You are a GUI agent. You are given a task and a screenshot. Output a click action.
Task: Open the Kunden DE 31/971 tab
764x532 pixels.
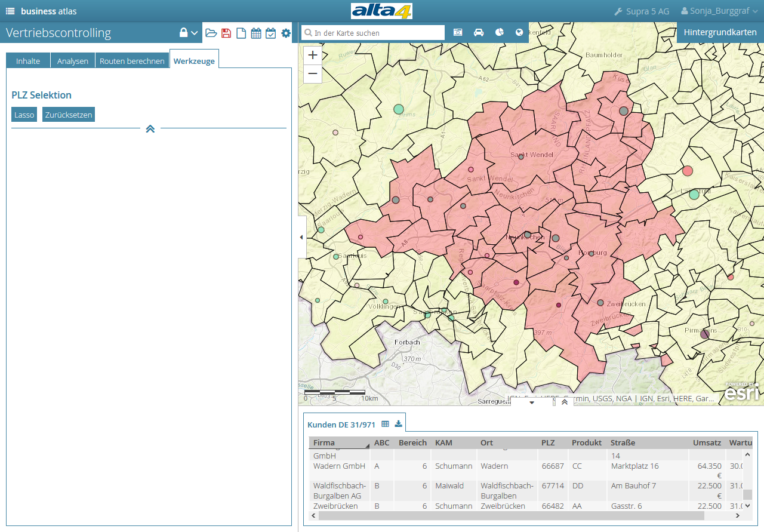341,425
